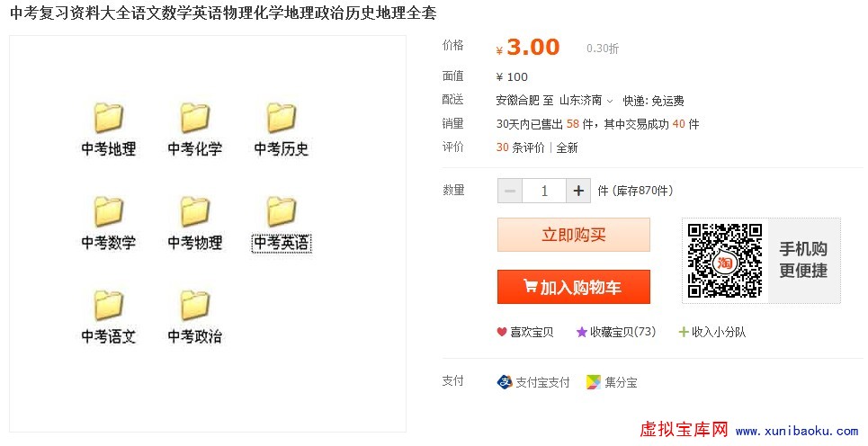Open the 中考政治 folder icon

194,306
